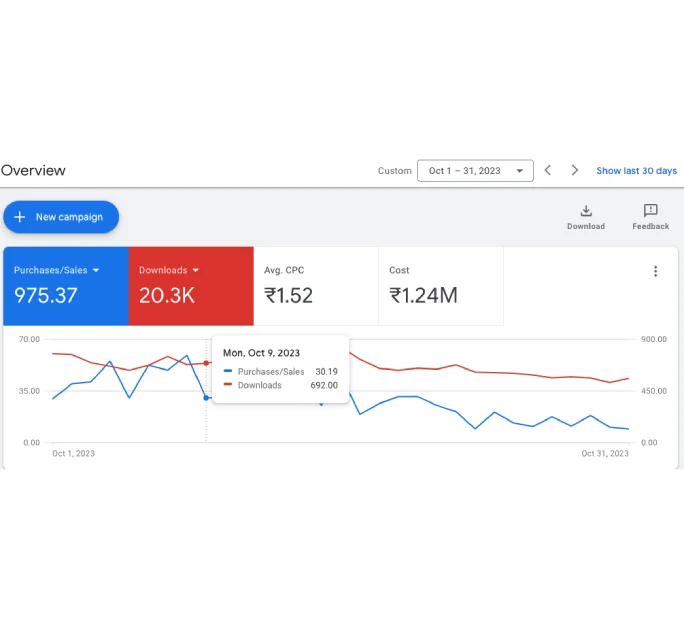Click the New campaign button
Screen dimensions: 684x625
pyautogui.click(x=61, y=217)
